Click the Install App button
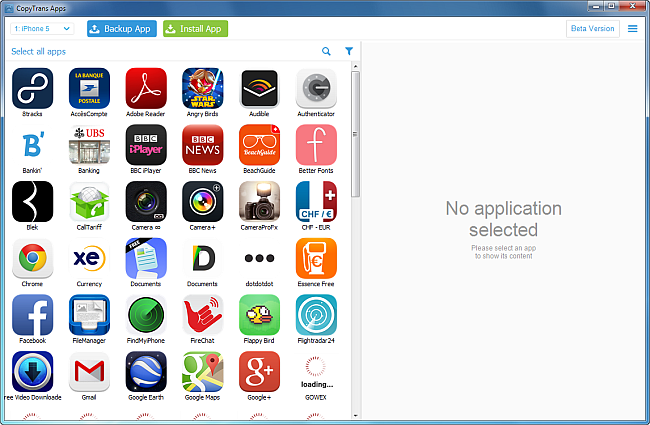Viewport: 650px width, 425px height. coord(195,29)
